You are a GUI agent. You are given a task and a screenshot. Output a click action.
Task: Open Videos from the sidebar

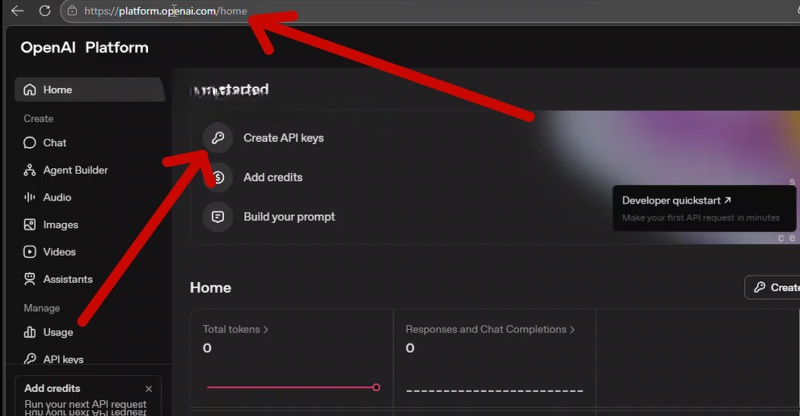[x=59, y=252]
